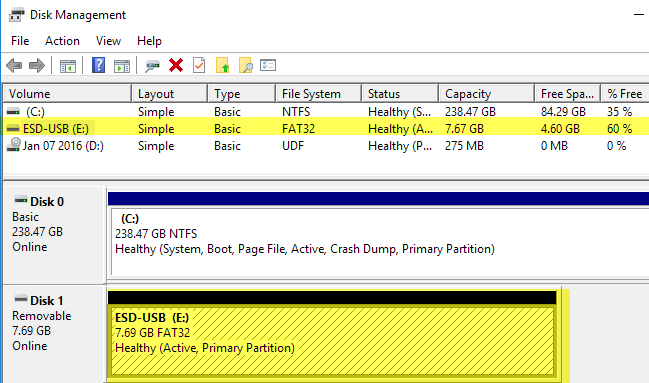Select the Disk 0 label panel
The height and width of the screenshot is (383, 649).
pos(54,235)
